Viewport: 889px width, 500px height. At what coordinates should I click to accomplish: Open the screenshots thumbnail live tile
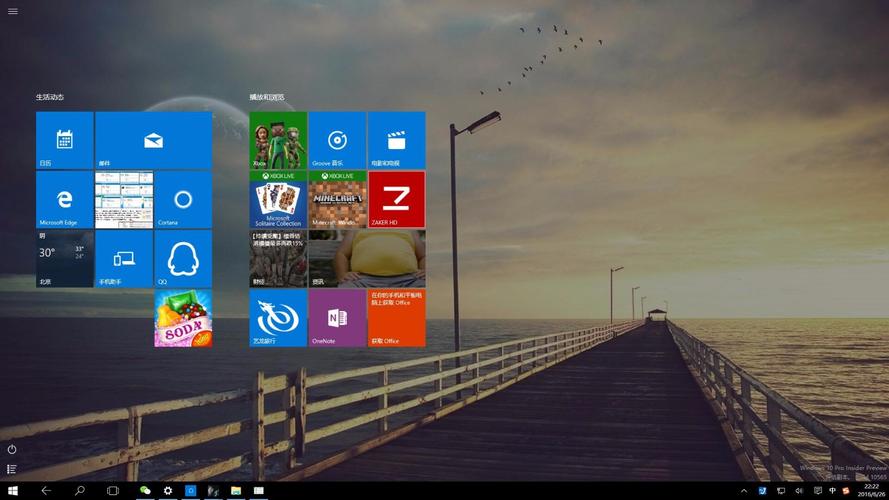coord(124,200)
